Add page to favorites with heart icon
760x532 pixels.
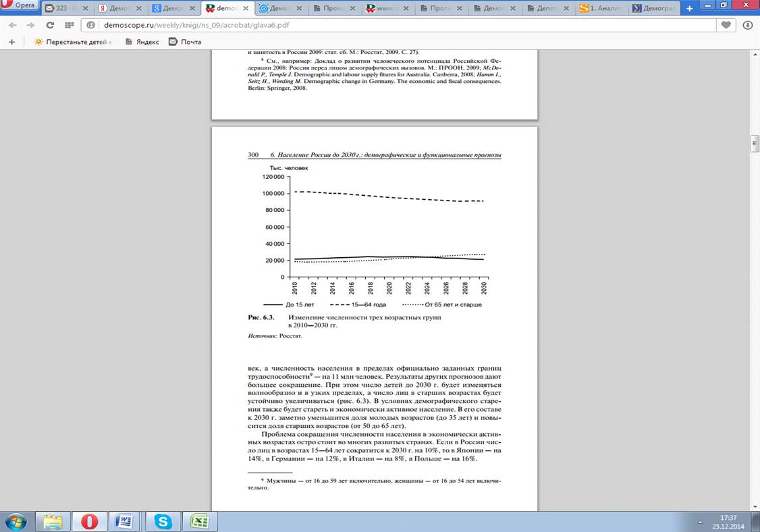click(726, 25)
